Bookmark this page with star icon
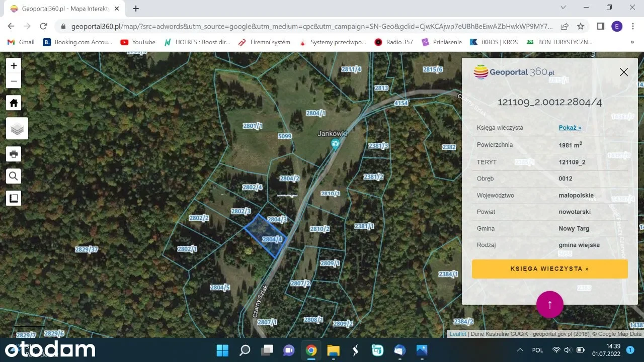The height and width of the screenshot is (362, 644). click(x=581, y=26)
